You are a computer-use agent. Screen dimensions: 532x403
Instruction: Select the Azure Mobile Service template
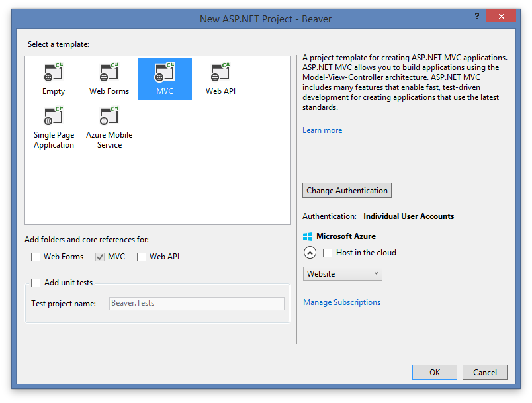pos(109,128)
